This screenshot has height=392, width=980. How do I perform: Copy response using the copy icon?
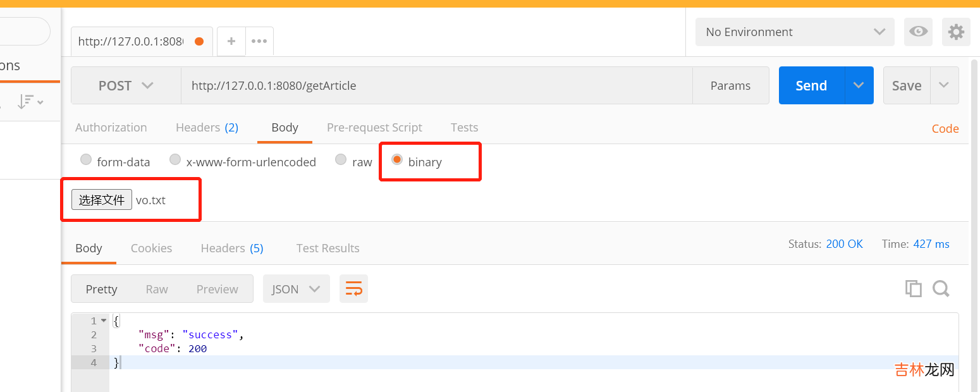[913, 288]
